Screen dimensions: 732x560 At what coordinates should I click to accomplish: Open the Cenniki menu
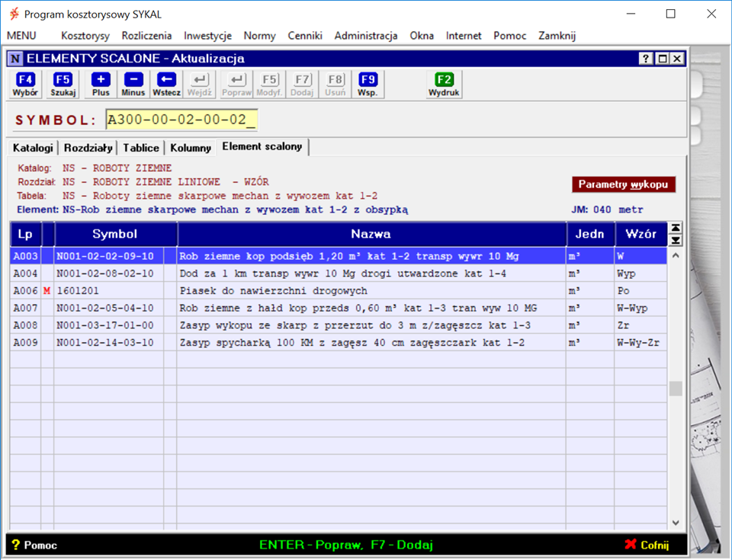point(305,36)
